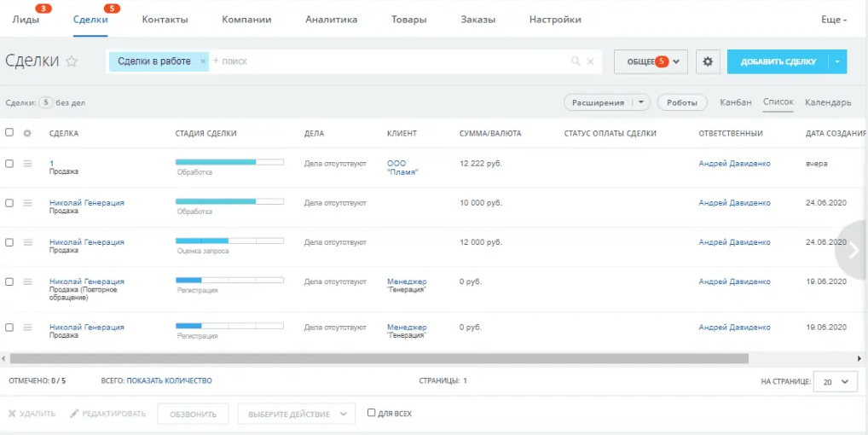Enable the 'Для всех' checkbox
The width and height of the screenshot is (868, 435).
tap(371, 413)
